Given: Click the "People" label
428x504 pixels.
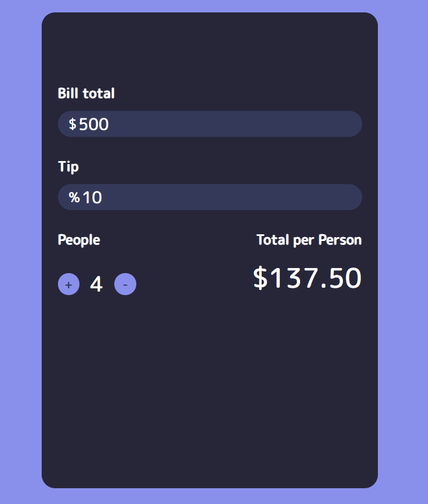Looking at the screenshot, I should click(79, 240).
